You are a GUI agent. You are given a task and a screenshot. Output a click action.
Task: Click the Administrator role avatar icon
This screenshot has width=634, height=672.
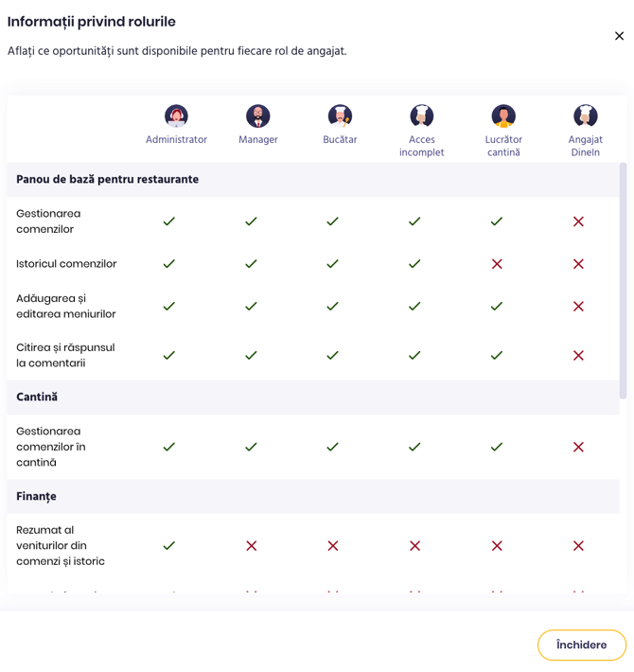(176, 116)
